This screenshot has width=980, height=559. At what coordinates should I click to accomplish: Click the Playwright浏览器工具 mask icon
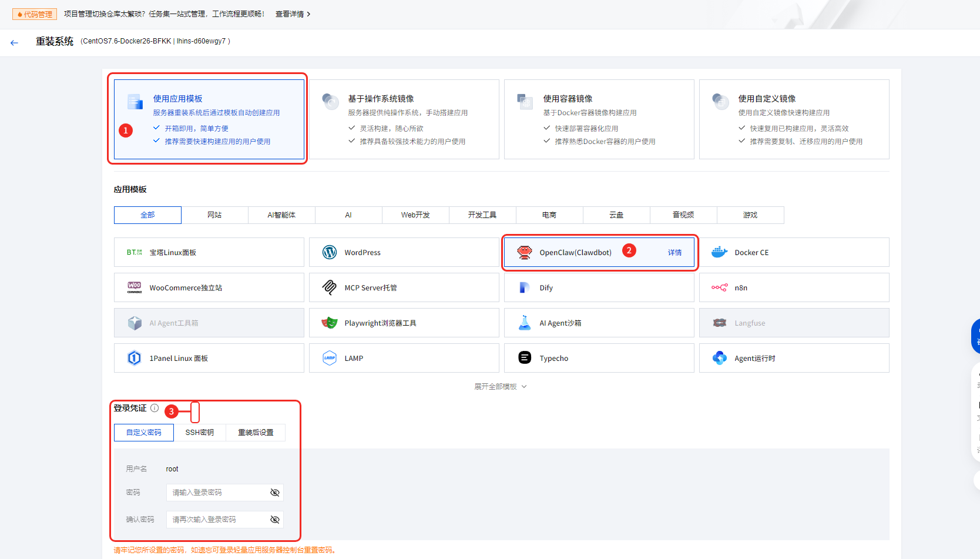pyautogui.click(x=330, y=323)
